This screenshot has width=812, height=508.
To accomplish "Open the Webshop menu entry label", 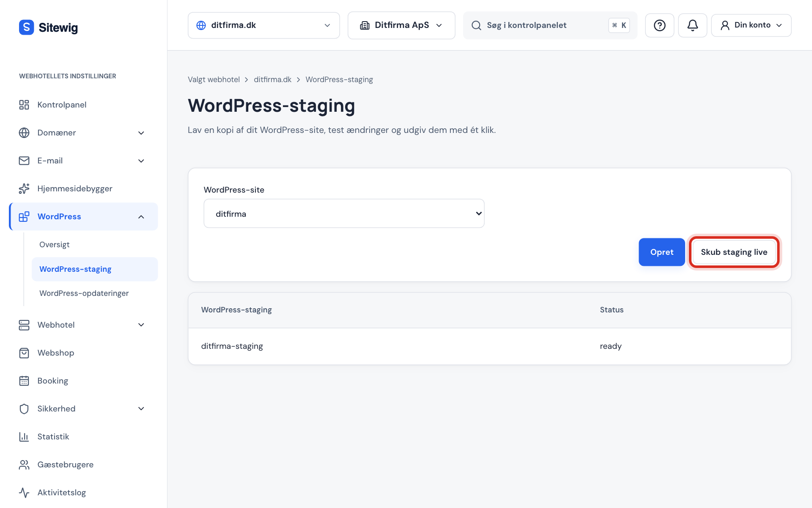I will (55, 353).
